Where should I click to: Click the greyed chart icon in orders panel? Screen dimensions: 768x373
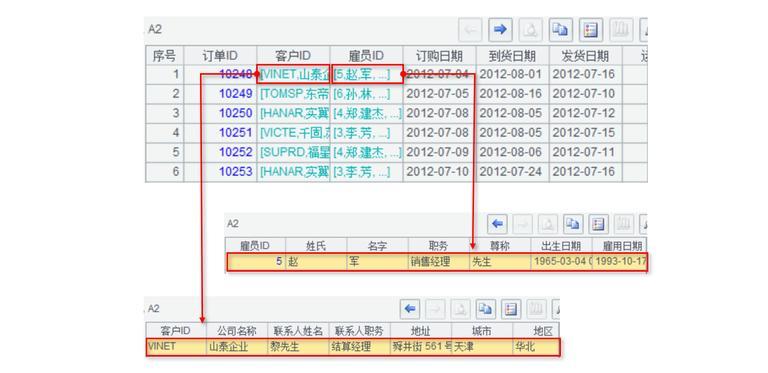622,30
